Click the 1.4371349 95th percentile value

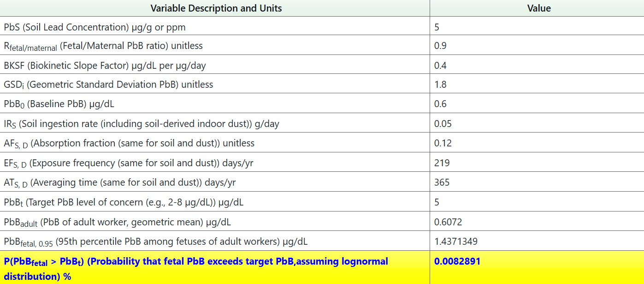pyautogui.click(x=456, y=242)
